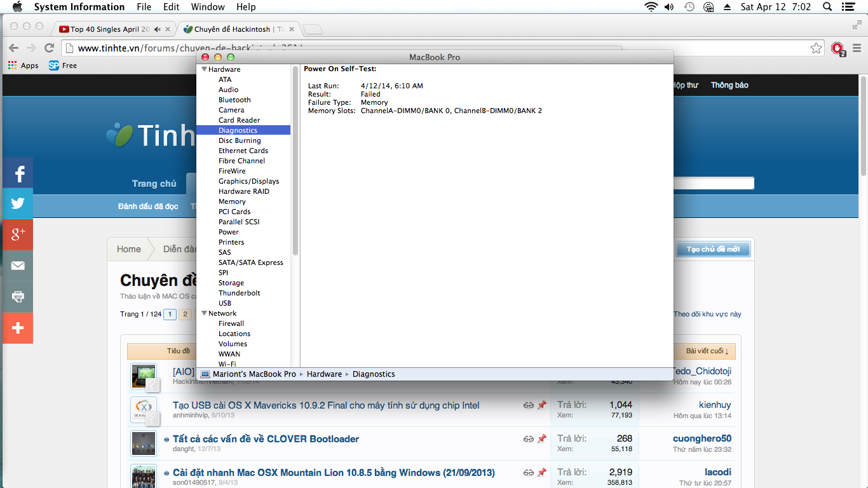
Task: Click the computer icon in path bar
Action: tap(205, 374)
